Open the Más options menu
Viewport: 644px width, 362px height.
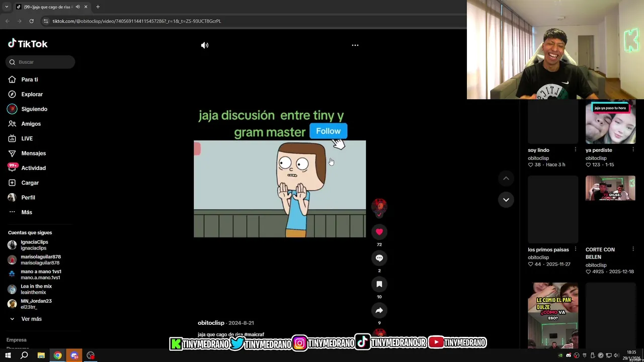point(21,212)
